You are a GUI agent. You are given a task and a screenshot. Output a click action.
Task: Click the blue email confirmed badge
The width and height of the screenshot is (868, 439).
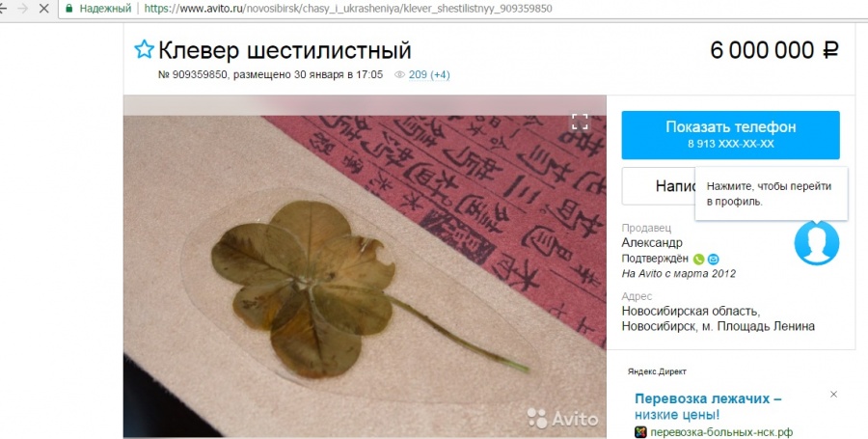714,259
